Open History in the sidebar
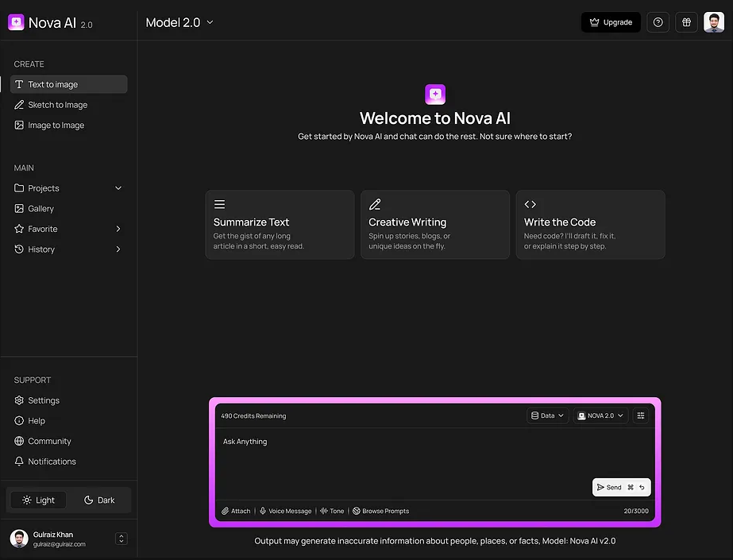 pyautogui.click(x=69, y=249)
